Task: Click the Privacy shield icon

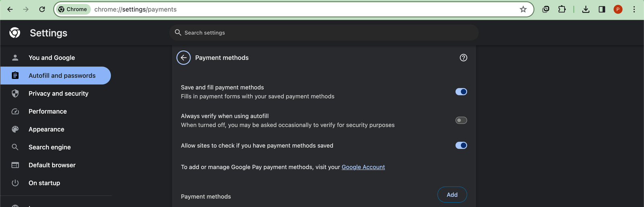Action: [15, 93]
